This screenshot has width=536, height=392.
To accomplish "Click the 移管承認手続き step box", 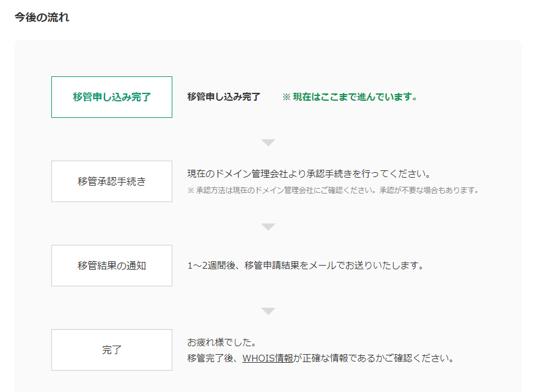I will click(112, 181).
